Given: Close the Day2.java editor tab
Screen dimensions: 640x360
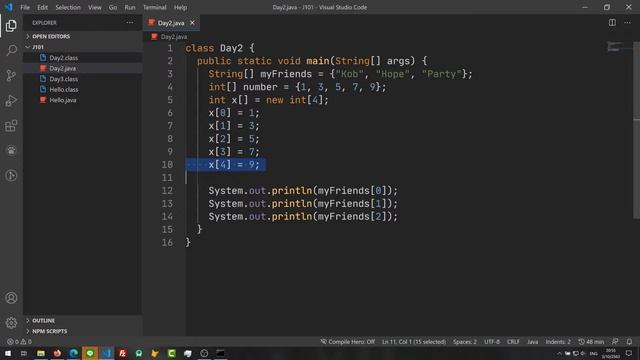Looking at the screenshot, I should tap(192, 23).
